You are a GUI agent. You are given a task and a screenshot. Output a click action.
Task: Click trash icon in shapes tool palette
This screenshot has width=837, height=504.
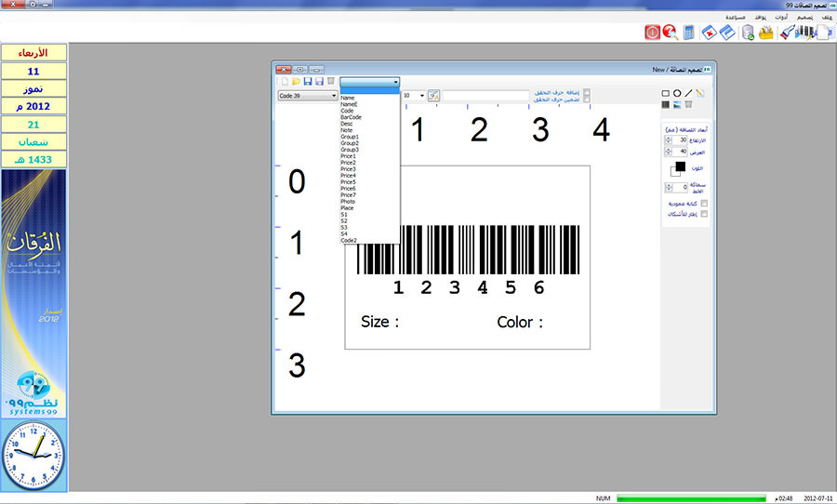tap(688, 105)
